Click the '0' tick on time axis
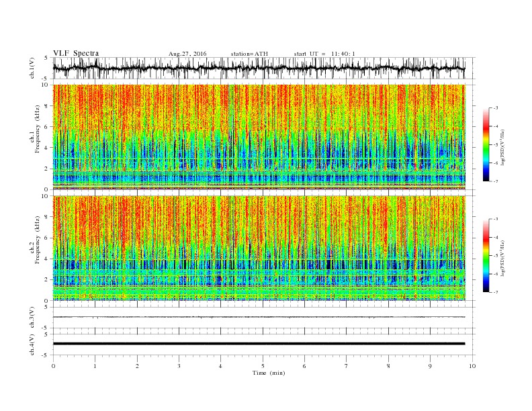Image resolution: width=532 pixels, height=411 pixels. coord(53,366)
